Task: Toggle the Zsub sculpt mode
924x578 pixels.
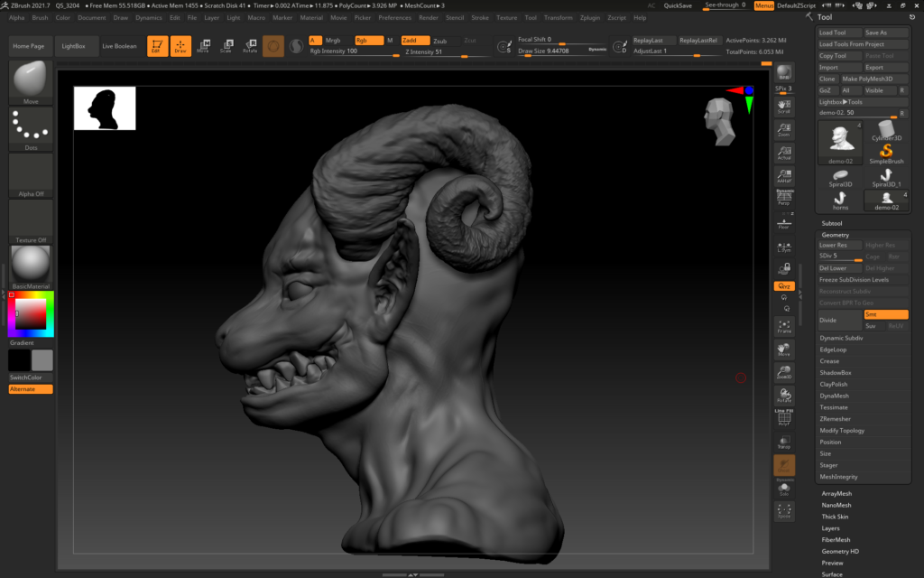Action: pos(440,41)
